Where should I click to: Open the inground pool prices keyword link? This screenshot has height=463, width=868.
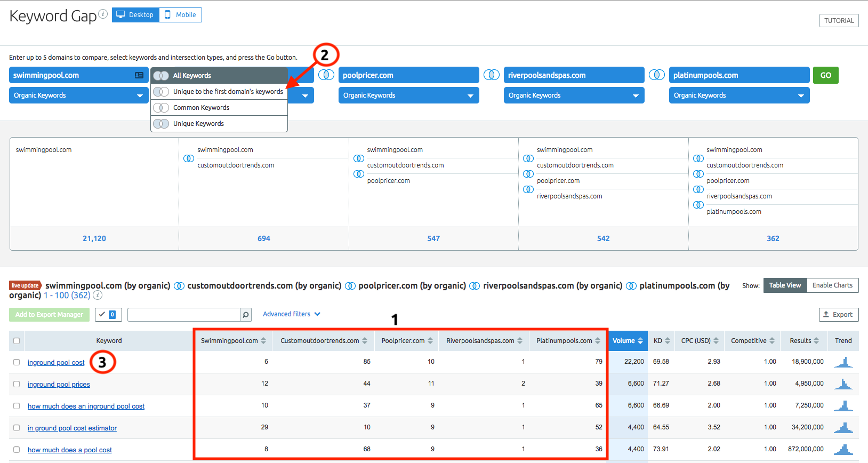(x=59, y=385)
